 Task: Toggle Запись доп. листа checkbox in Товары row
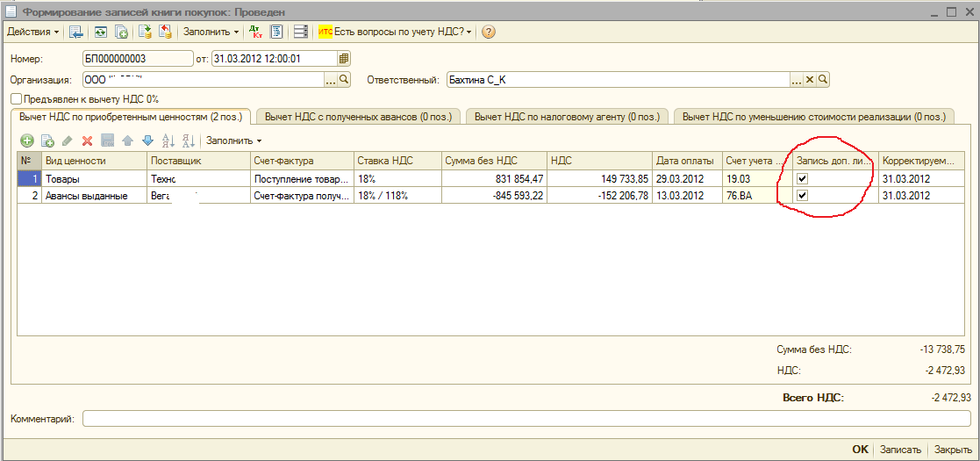coord(803,179)
